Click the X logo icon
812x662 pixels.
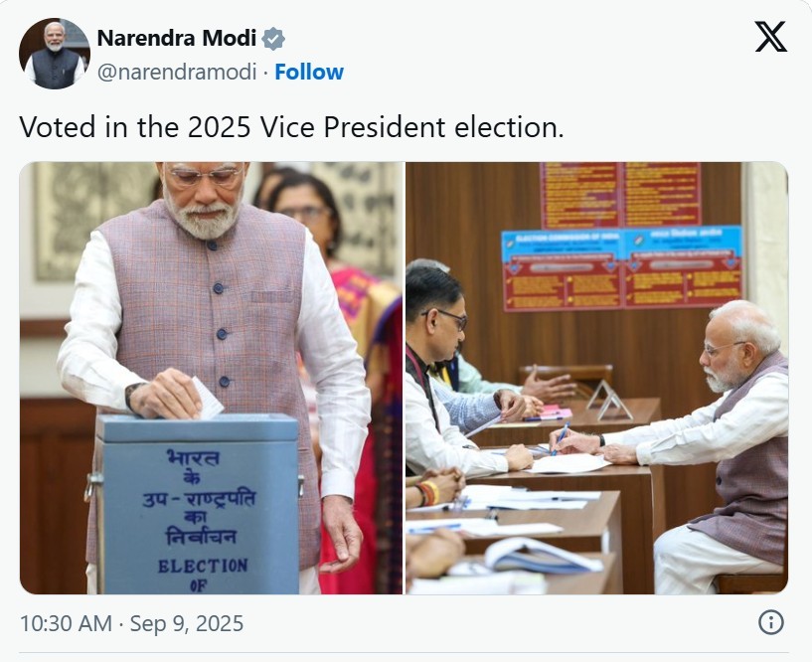[x=770, y=38]
